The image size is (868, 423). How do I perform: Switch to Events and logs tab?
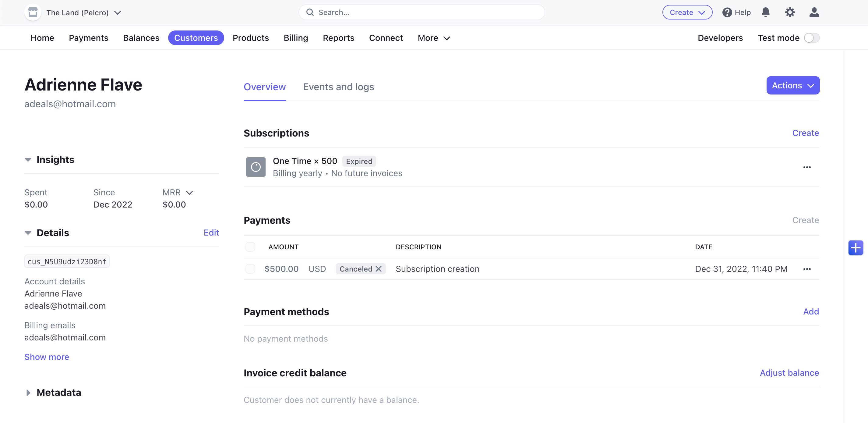click(338, 87)
